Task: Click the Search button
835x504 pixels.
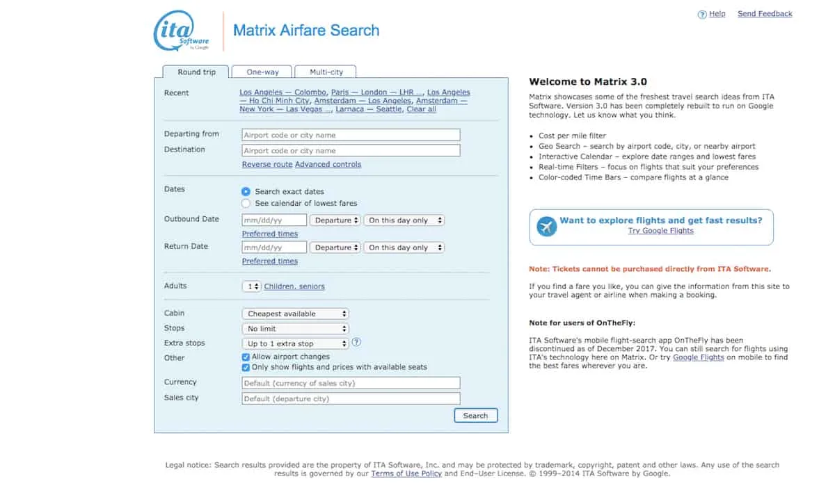Action: pyautogui.click(x=476, y=416)
